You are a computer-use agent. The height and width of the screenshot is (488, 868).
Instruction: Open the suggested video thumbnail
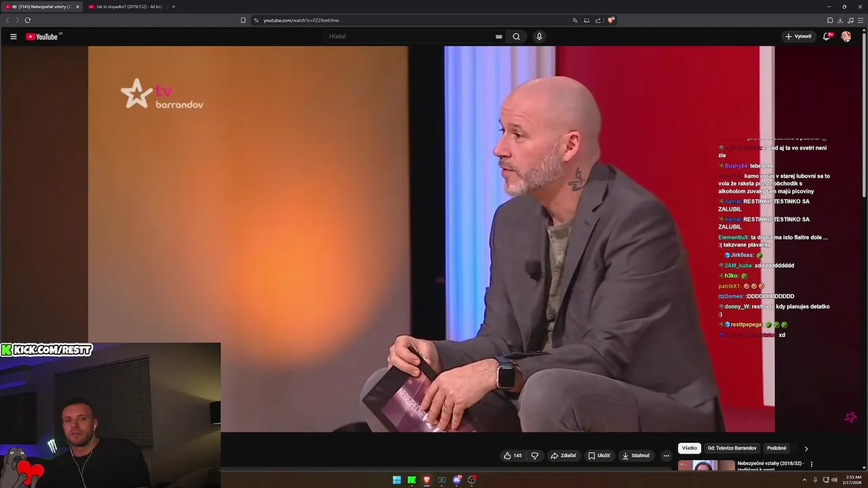pyautogui.click(x=706, y=465)
